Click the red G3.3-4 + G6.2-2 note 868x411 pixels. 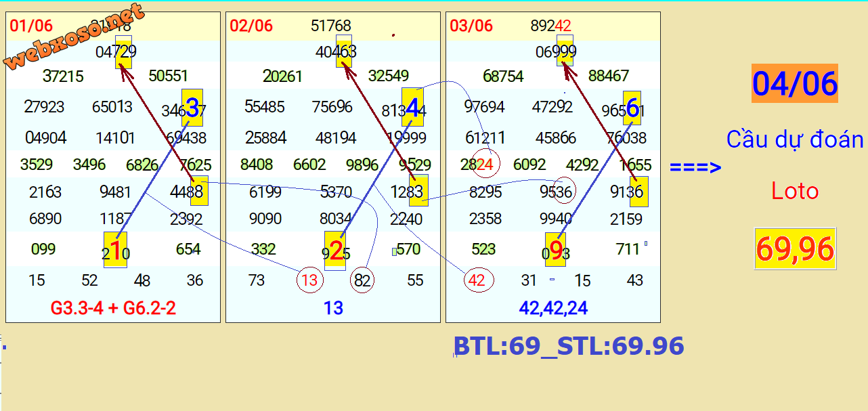[x=113, y=309]
